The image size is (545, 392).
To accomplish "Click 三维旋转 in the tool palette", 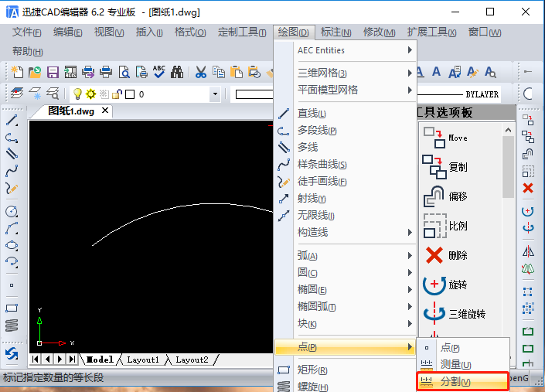I will (454, 314).
